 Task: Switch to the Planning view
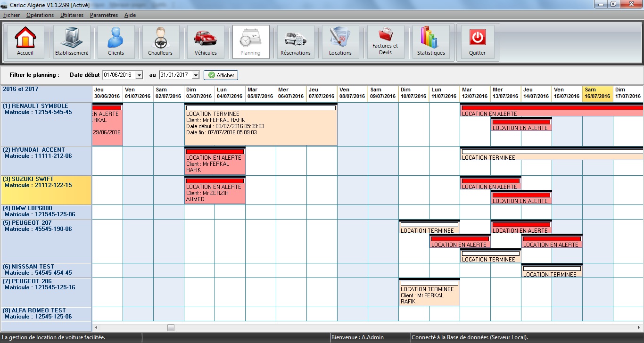(250, 41)
